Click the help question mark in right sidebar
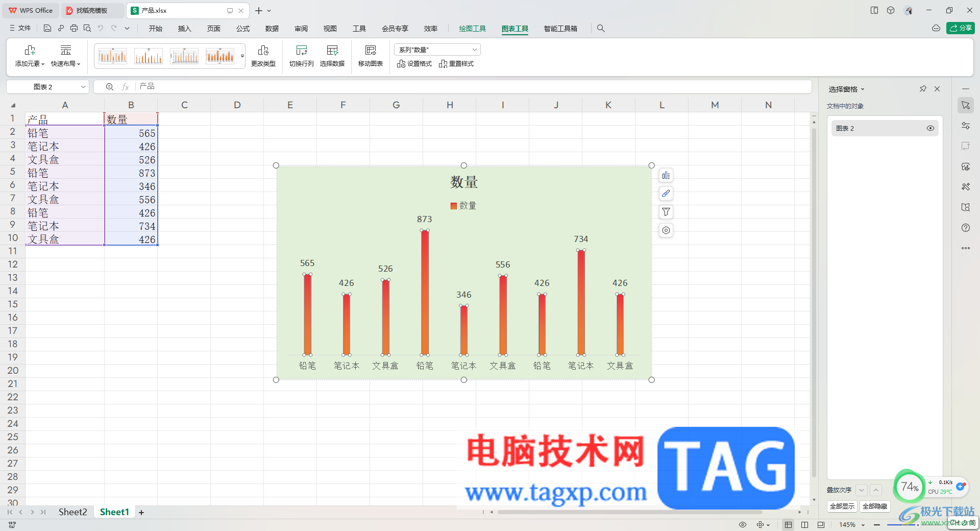This screenshot has height=531, width=980. 966,228
